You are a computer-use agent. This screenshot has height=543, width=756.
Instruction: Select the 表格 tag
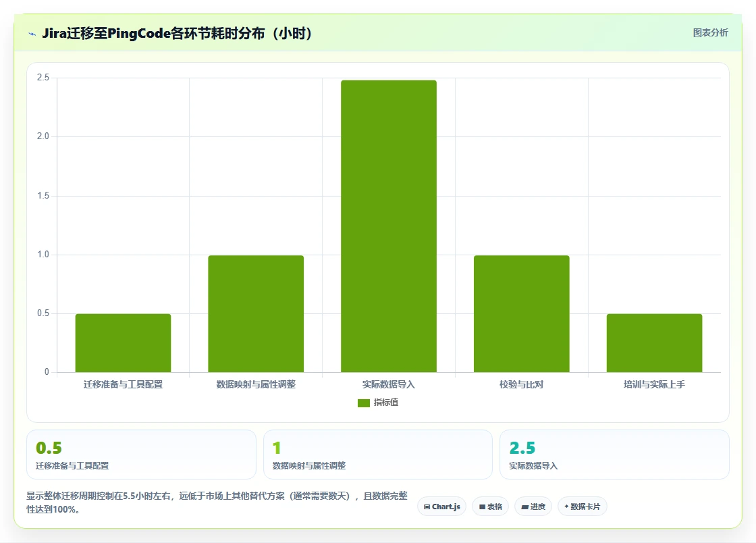(x=490, y=507)
